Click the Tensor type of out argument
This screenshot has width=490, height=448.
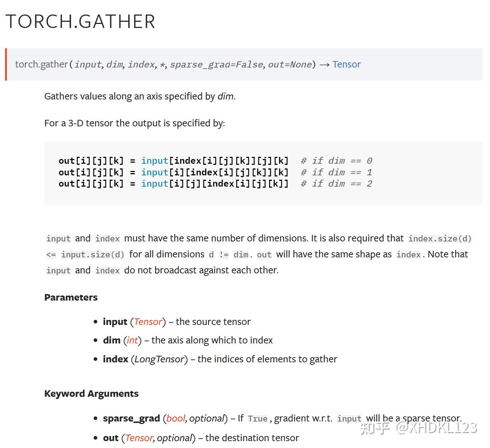(139, 438)
